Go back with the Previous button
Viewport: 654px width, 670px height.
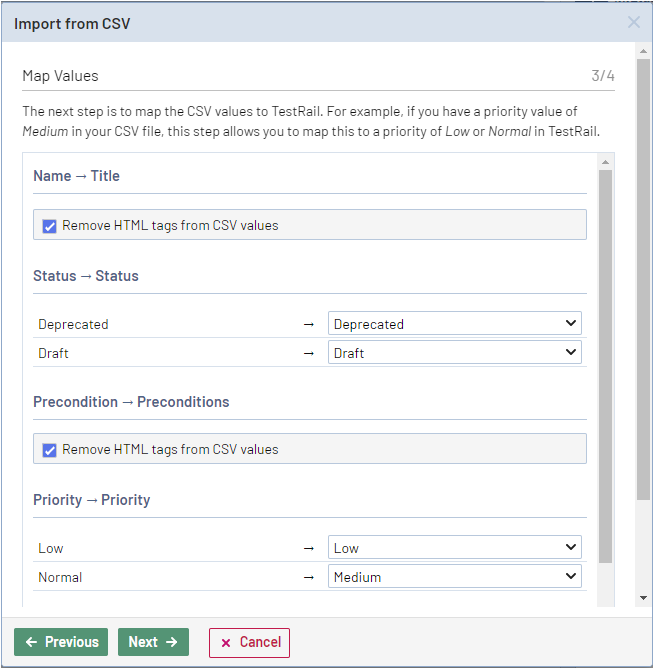pos(62,642)
